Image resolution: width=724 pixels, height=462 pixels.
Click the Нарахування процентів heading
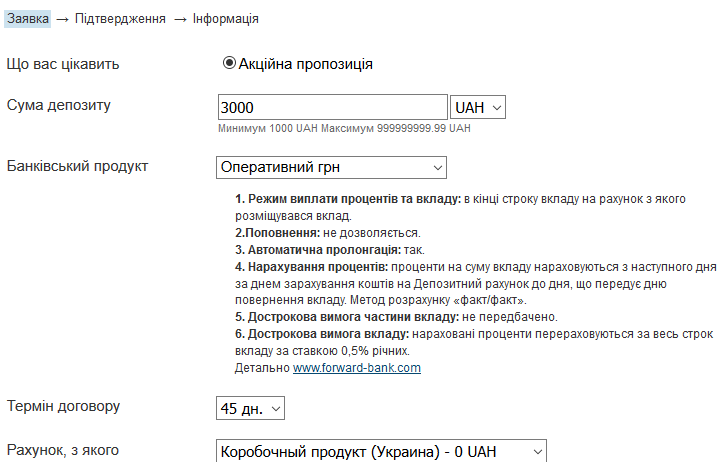pos(312,267)
